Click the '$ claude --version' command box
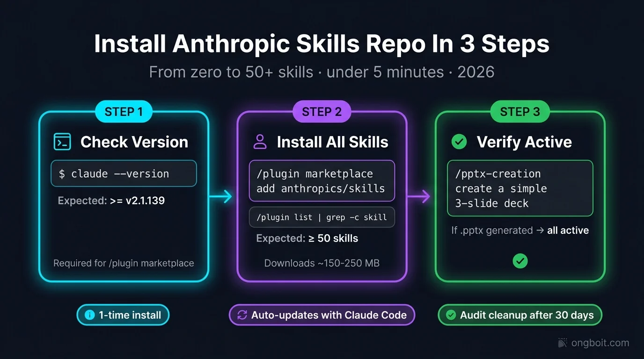Screen dimensions: 644x359 pos(124,173)
